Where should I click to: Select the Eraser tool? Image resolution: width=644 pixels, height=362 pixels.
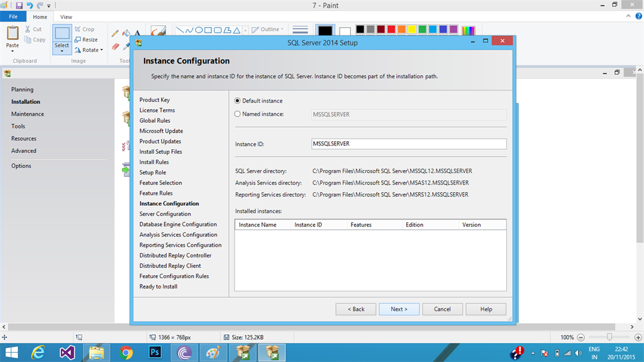coord(116,47)
